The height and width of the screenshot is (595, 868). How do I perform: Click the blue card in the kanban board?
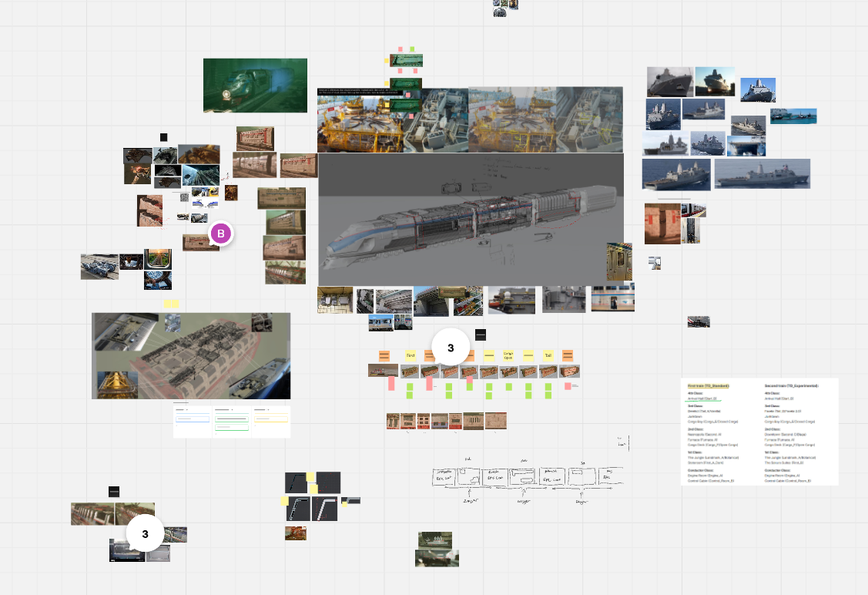[x=192, y=419]
